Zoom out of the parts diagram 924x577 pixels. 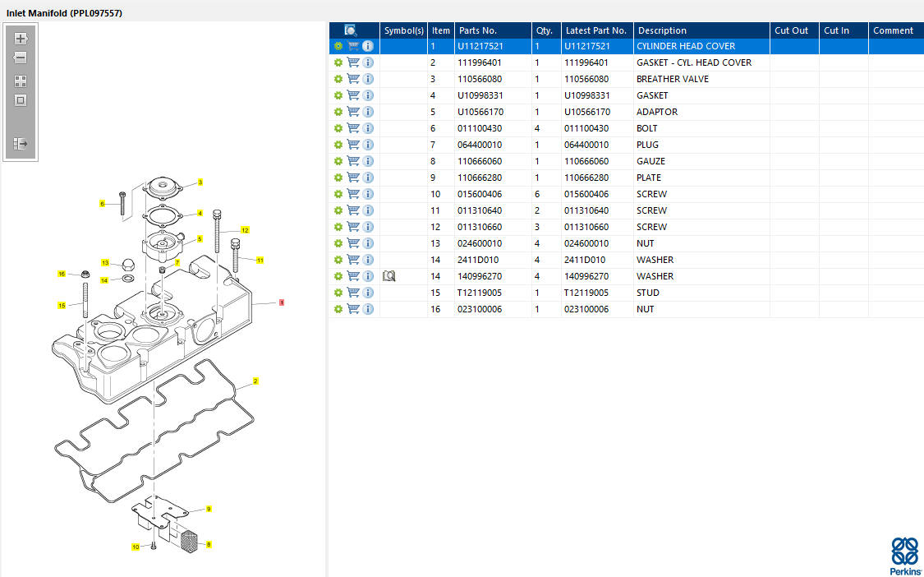point(21,58)
